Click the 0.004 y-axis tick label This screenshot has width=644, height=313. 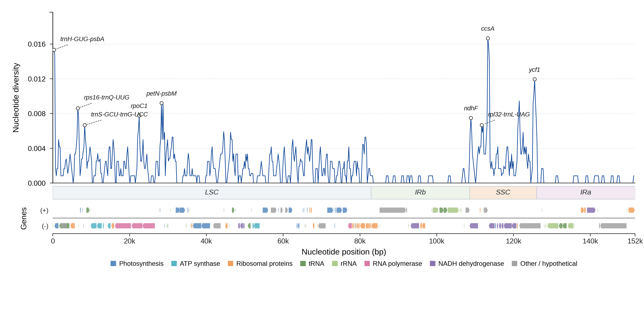[x=37, y=149]
